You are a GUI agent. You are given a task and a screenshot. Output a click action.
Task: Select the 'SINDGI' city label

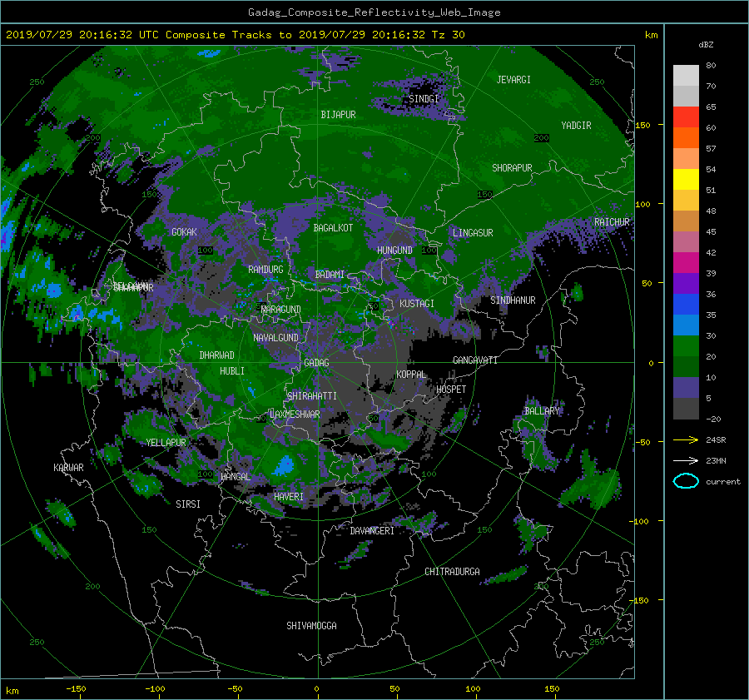(x=424, y=99)
